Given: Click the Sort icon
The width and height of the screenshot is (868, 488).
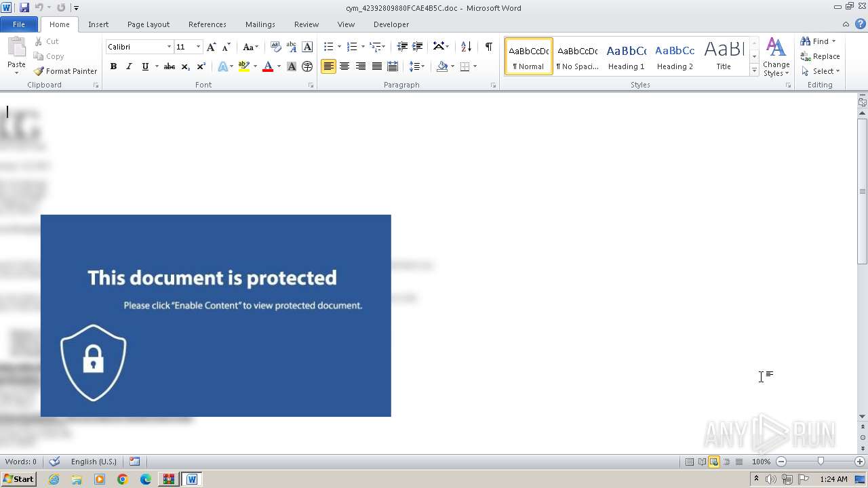Looking at the screenshot, I should point(466,47).
